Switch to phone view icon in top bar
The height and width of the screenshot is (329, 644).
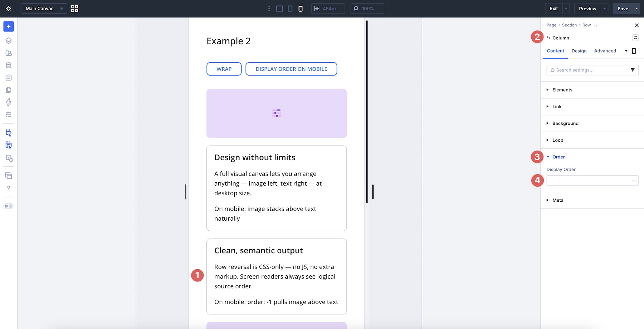pyautogui.click(x=301, y=9)
